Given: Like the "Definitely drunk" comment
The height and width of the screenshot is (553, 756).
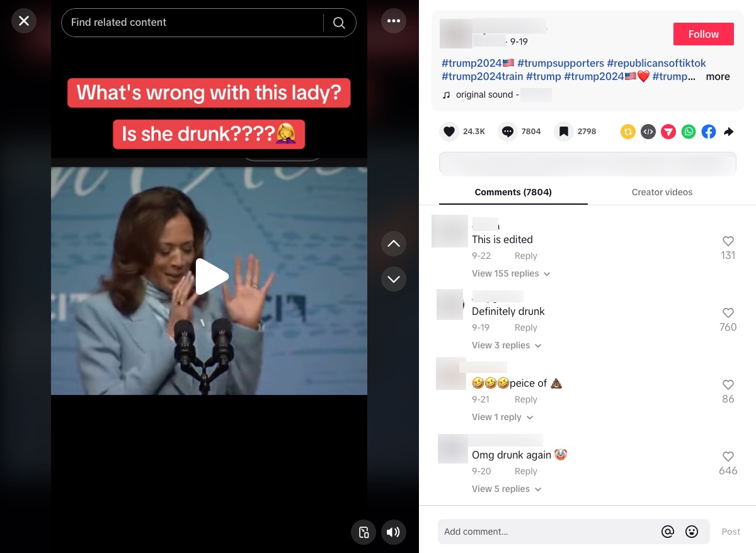Looking at the screenshot, I should 728,313.
